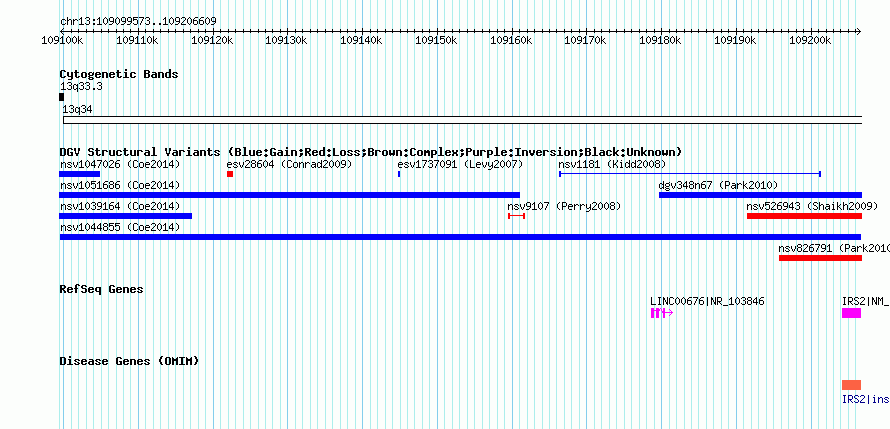890x429 pixels.
Task: Click the IRS2 magenta RefSeq gene box
Action: click(x=851, y=313)
